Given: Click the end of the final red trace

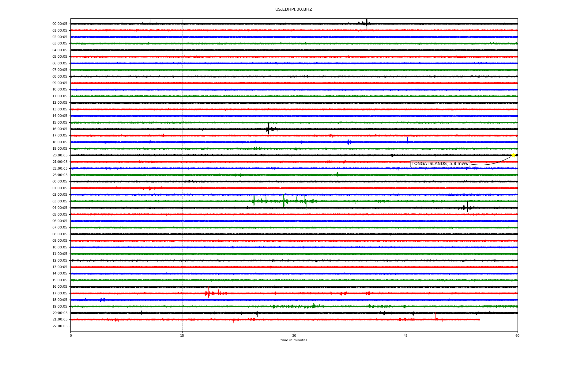Looking at the screenshot, I should click(x=480, y=320).
